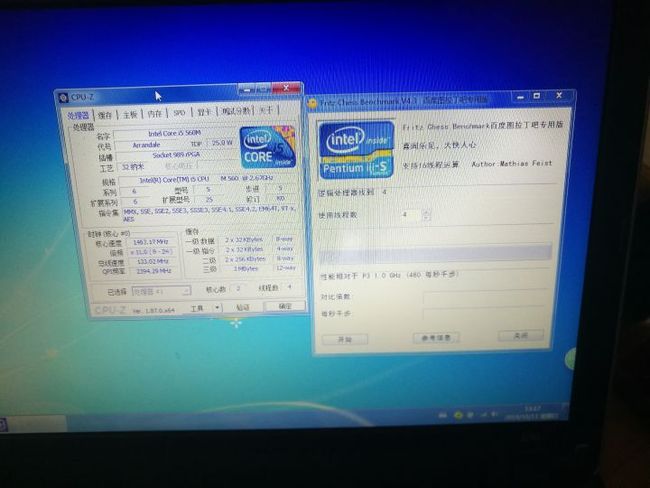The image size is (650, 488).
Task: Click the instruction set MMX, SSE text
Action: point(210,214)
